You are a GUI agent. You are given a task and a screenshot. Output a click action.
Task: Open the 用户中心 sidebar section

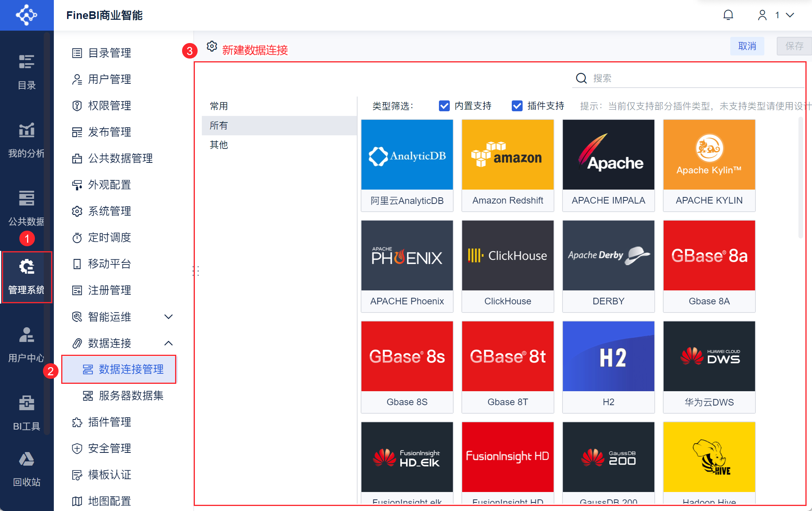(26, 344)
